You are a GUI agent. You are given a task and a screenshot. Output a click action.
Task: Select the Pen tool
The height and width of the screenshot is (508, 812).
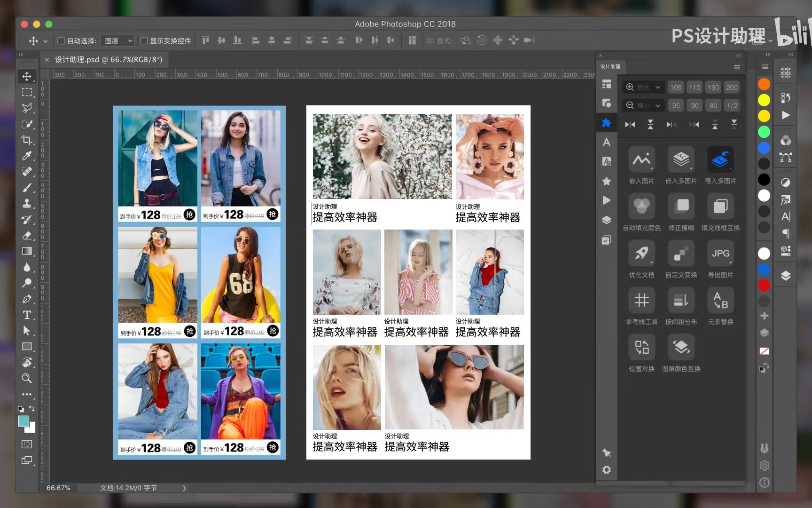(27, 299)
